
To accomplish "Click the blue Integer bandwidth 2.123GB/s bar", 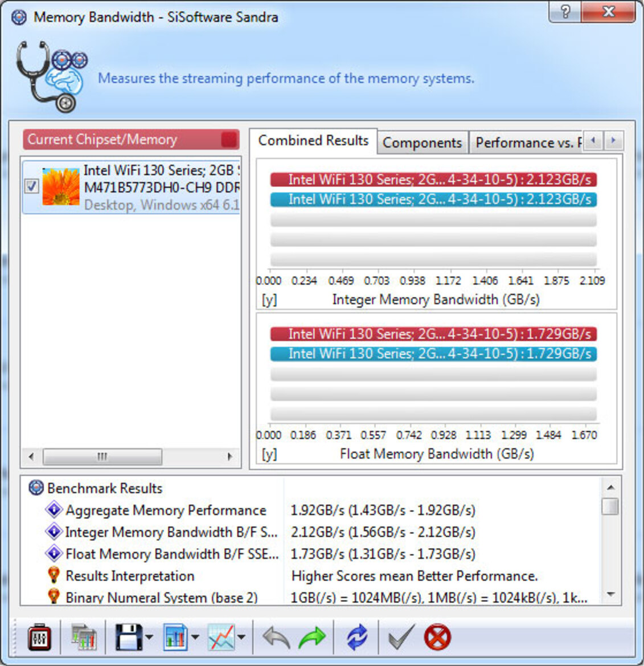I will pos(433,199).
